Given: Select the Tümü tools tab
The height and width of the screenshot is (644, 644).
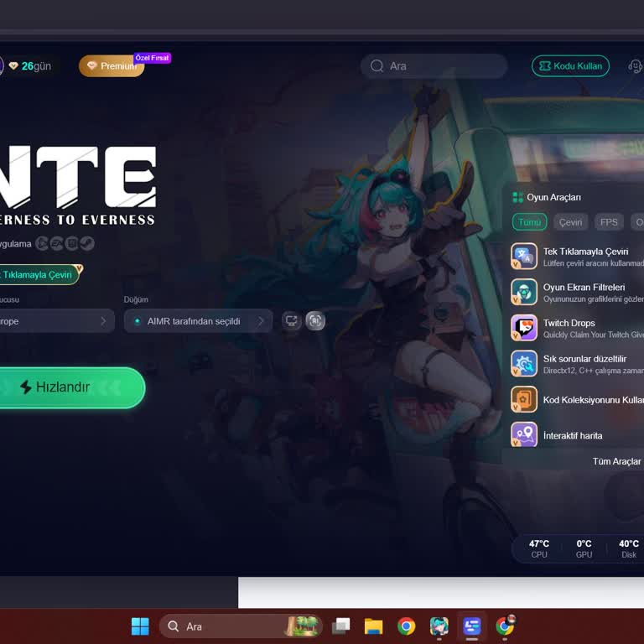Looking at the screenshot, I should (x=529, y=222).
